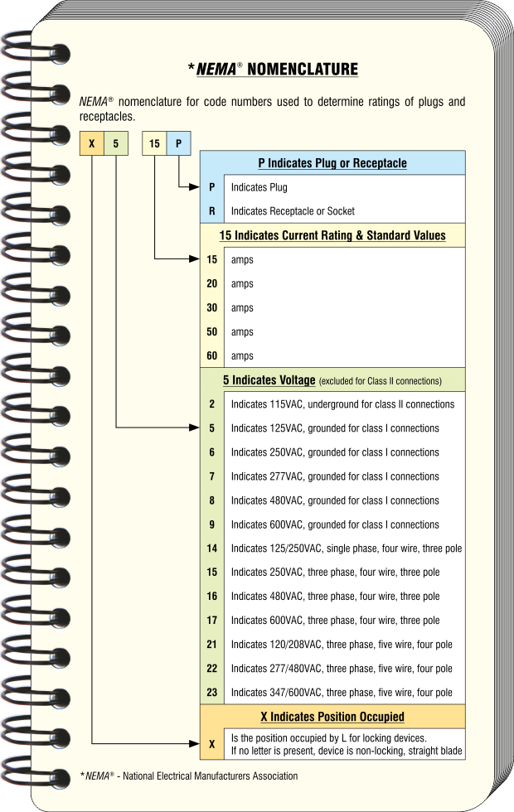This screenshot has height=812, width=514.
Task: Select the orange X code box
Action: tap(92, 143)
